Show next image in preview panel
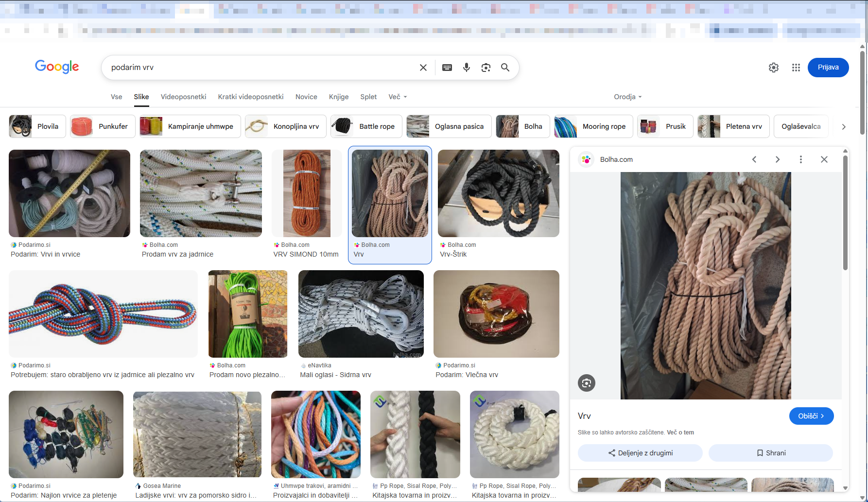 click(778, 159)
